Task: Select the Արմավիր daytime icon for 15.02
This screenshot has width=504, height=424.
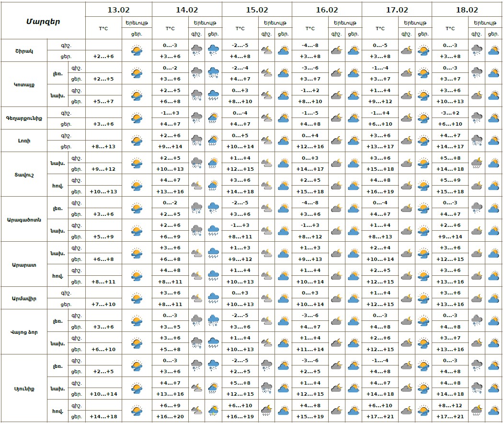Action: (283, 298)
